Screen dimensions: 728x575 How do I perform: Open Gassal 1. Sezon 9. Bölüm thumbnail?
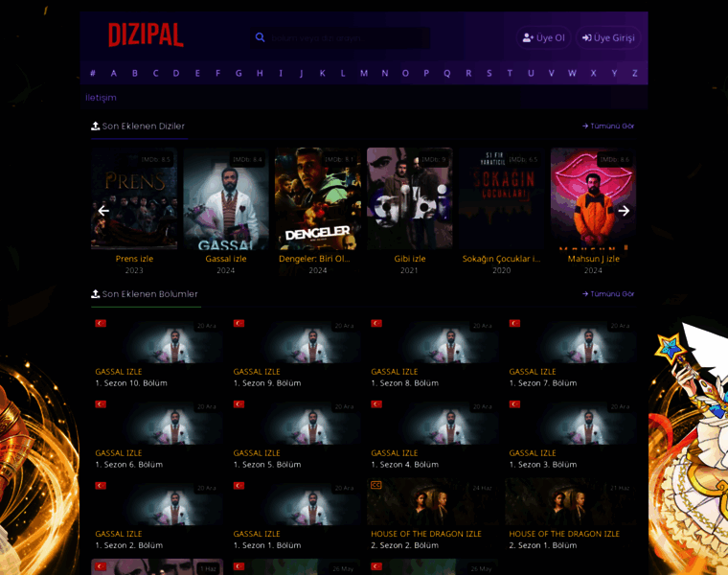(x=295, y=341)
